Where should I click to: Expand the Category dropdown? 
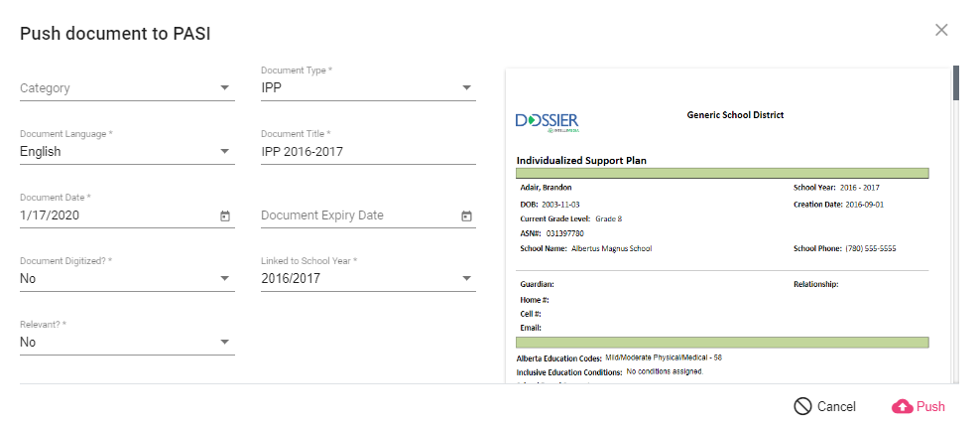(x=225, y=87)
